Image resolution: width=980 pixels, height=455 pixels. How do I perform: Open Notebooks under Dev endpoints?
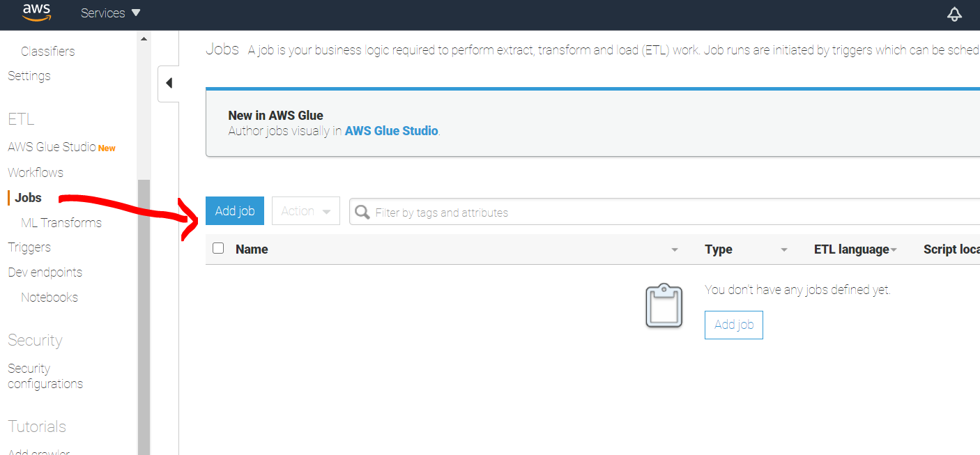(49, 298)
